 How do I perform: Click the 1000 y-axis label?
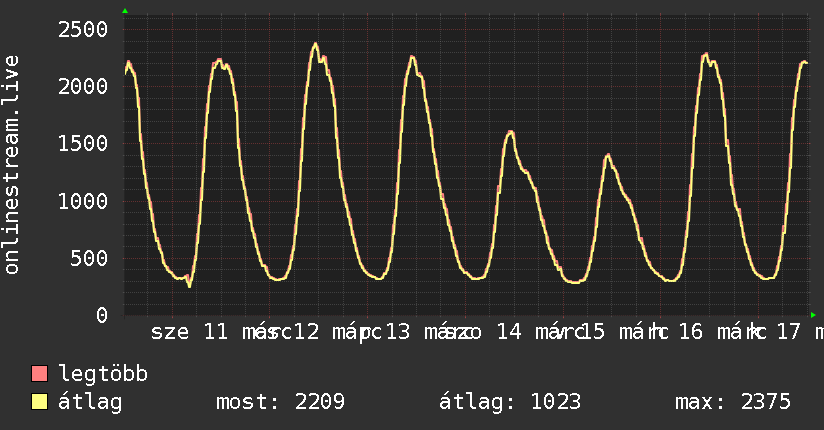(83, 201)
